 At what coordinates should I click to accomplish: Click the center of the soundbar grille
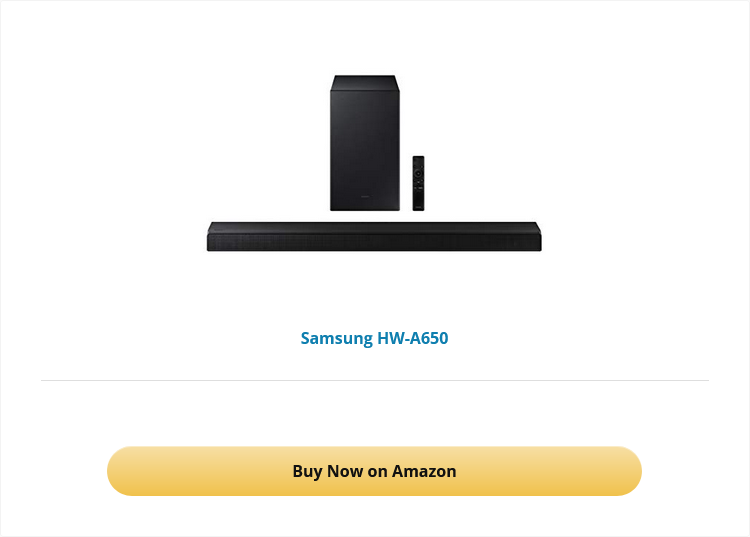(374, 242)
